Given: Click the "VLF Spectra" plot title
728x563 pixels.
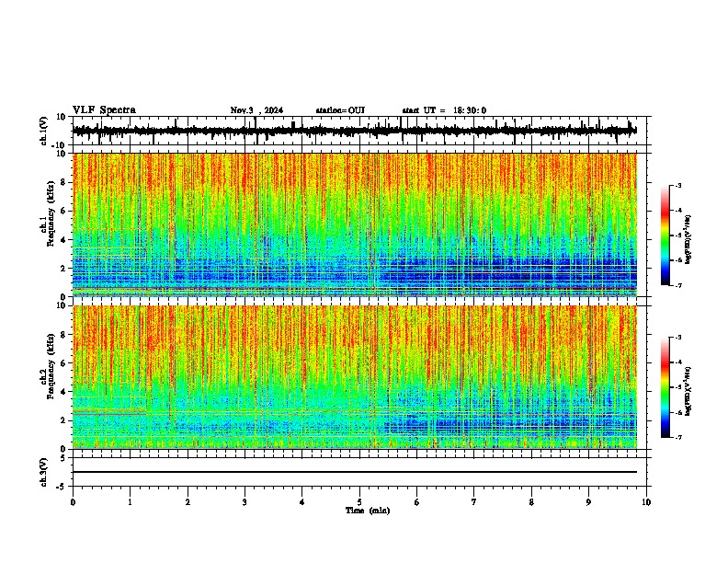Looking at the screenshot, I should tap(104, 110).
